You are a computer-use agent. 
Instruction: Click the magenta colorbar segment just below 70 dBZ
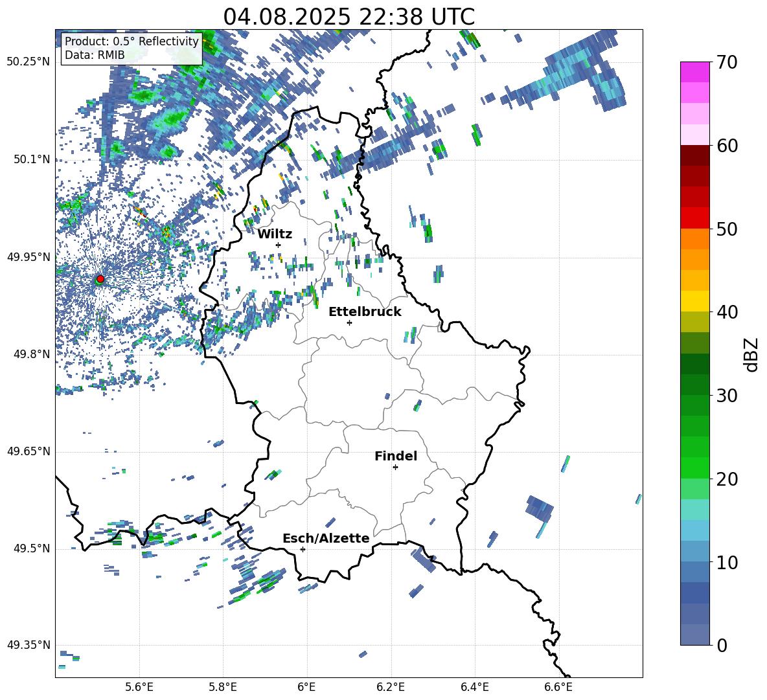point(694,72)
